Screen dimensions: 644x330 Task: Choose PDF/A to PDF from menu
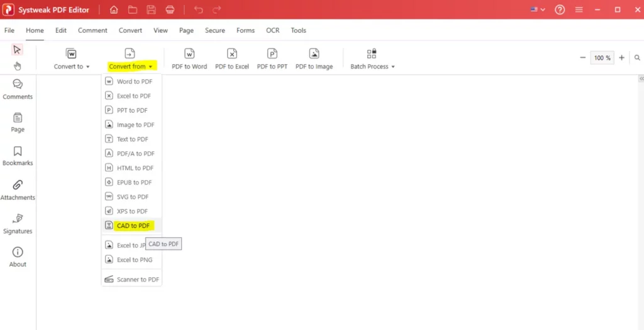tap(131, 154)
